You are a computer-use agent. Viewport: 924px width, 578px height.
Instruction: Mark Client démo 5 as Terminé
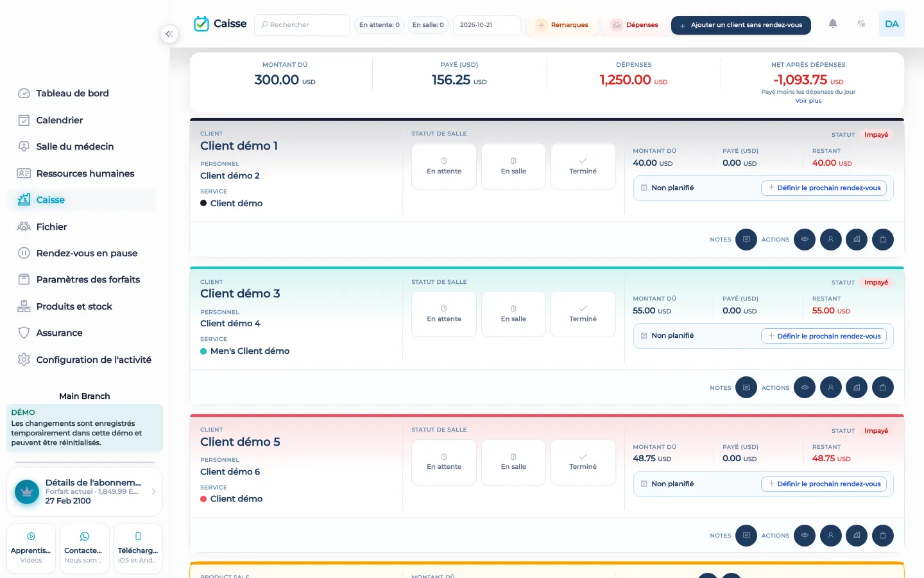(x=583, y=462)
